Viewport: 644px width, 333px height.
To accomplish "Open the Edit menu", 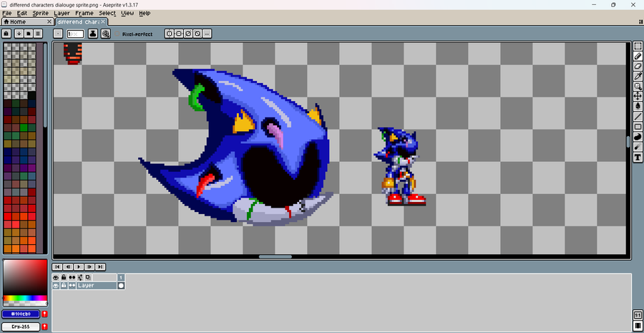I will 22,13.
